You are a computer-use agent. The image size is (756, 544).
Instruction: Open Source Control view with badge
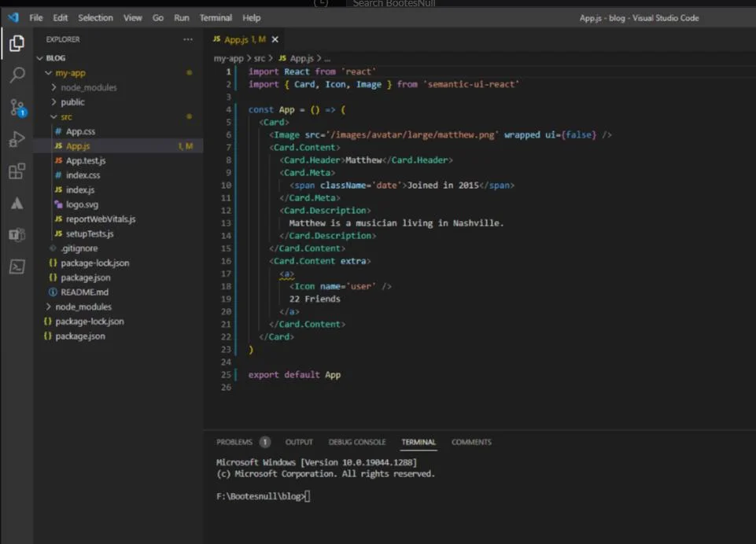click(x=18, y=108)
